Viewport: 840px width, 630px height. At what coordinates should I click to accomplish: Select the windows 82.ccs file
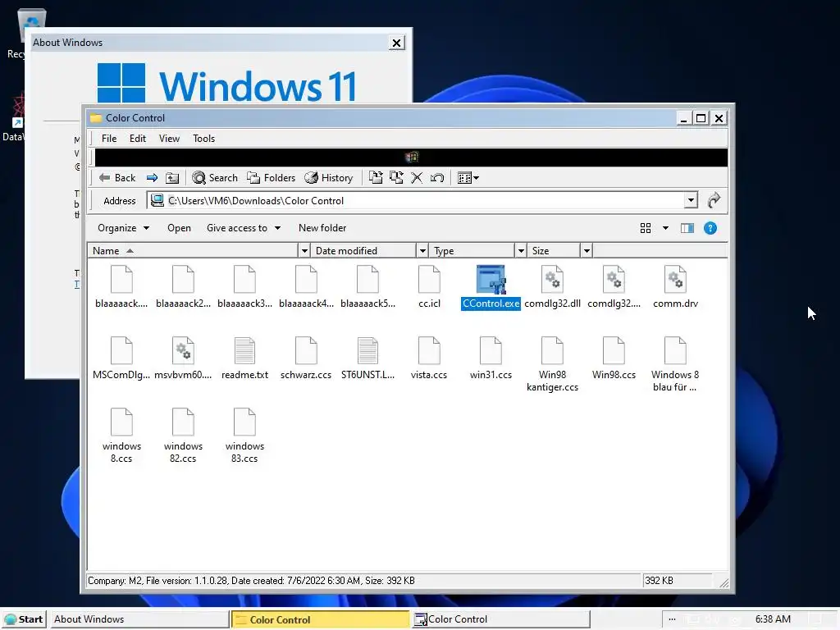click(183, 436)
